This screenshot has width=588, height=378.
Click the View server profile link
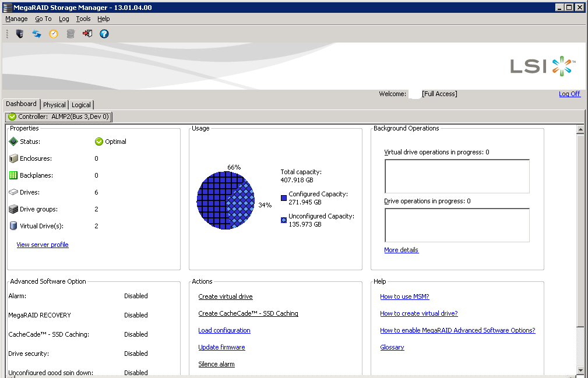coord(43,245)
